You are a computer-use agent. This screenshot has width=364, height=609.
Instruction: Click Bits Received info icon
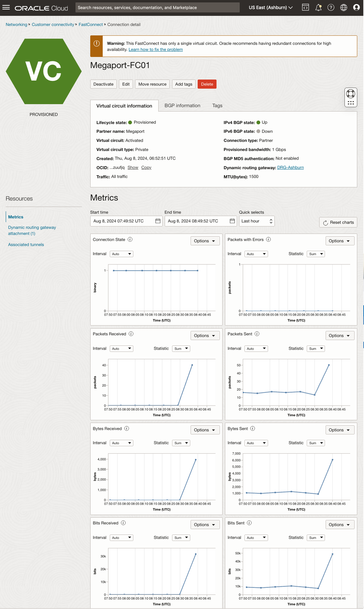pyautogui.click(x=123, y=523)
